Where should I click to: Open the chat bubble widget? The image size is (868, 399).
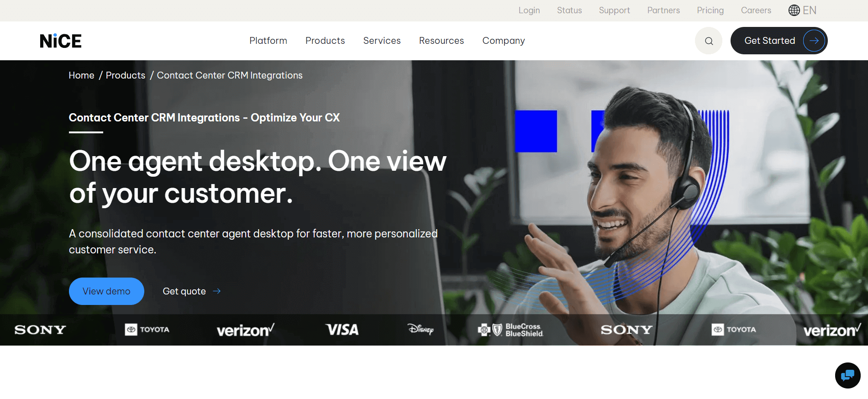(x=847, y=375)
